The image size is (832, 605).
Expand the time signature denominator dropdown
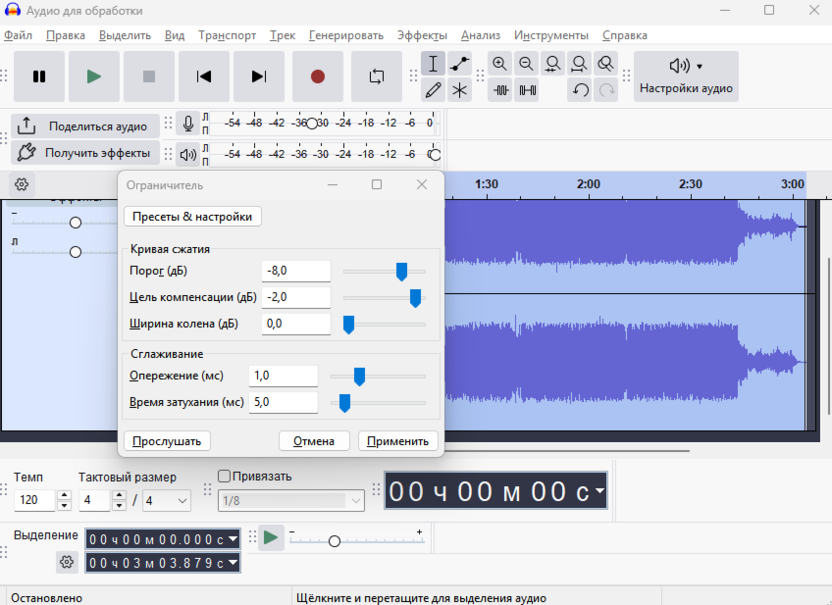tap(182, 500)
